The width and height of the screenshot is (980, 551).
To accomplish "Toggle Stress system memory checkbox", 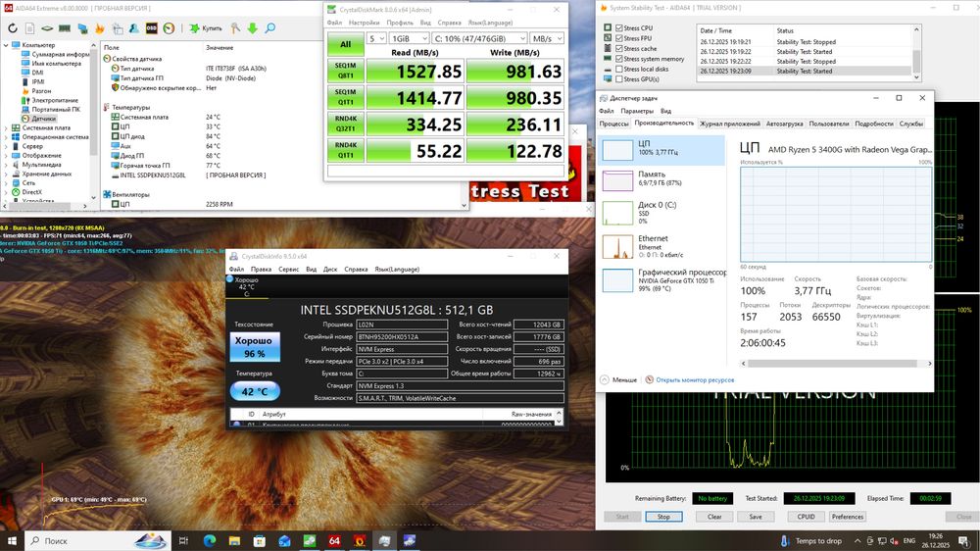I will [x=618, y=59].
